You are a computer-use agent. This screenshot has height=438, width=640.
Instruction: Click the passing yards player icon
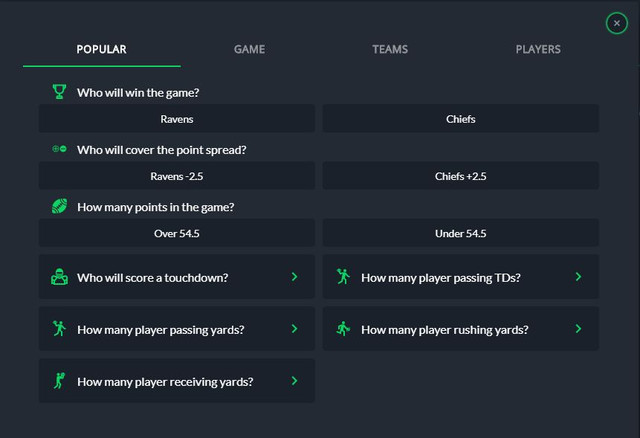[x=59, y=329]
